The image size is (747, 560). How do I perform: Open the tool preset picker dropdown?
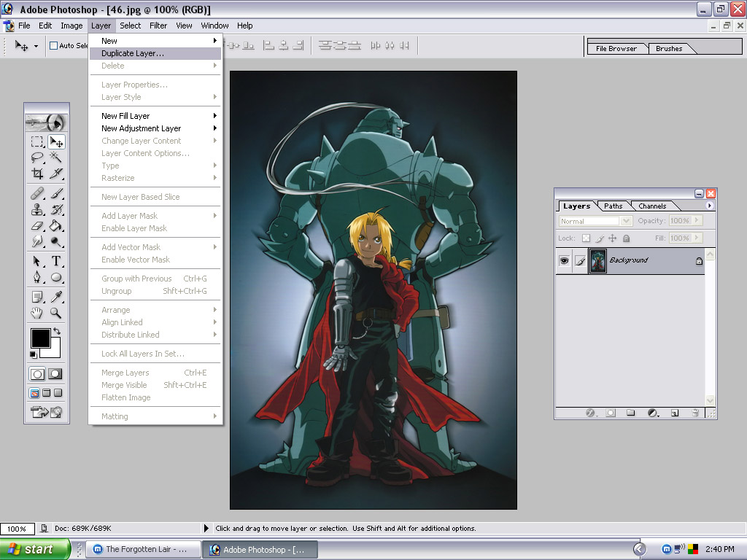[36, 46]
